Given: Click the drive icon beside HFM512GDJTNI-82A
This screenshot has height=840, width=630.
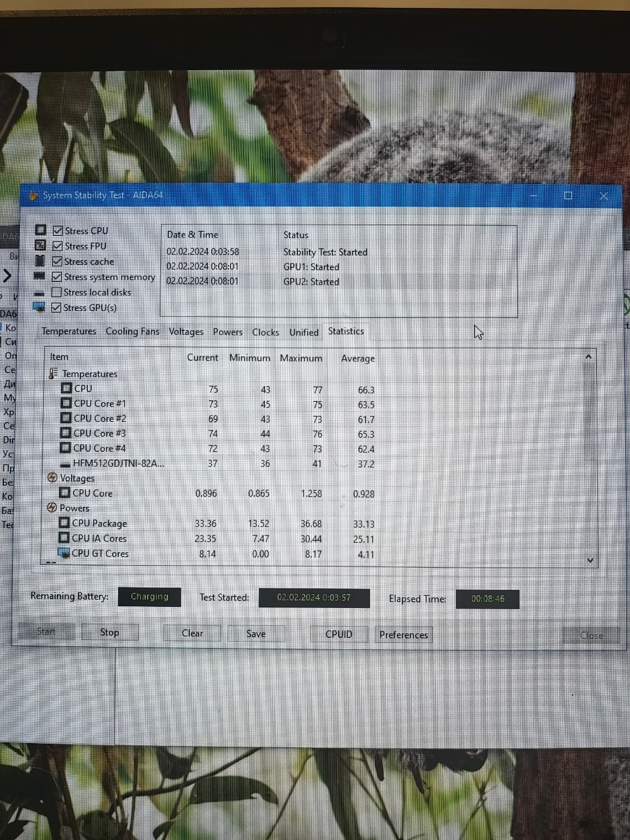Looking at the screenshot, I should point(65,464).
